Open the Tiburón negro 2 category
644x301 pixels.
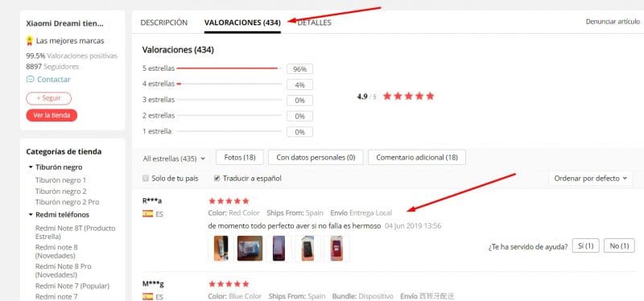[61, 192]
